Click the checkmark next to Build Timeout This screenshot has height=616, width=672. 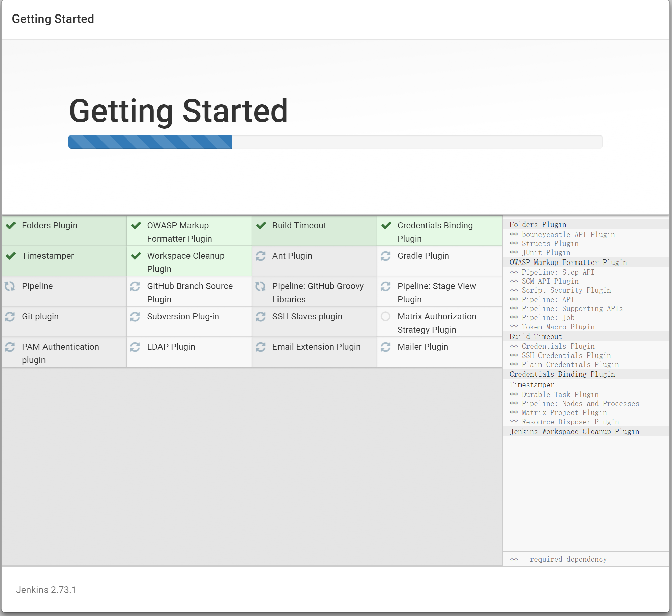click(261, 225)
